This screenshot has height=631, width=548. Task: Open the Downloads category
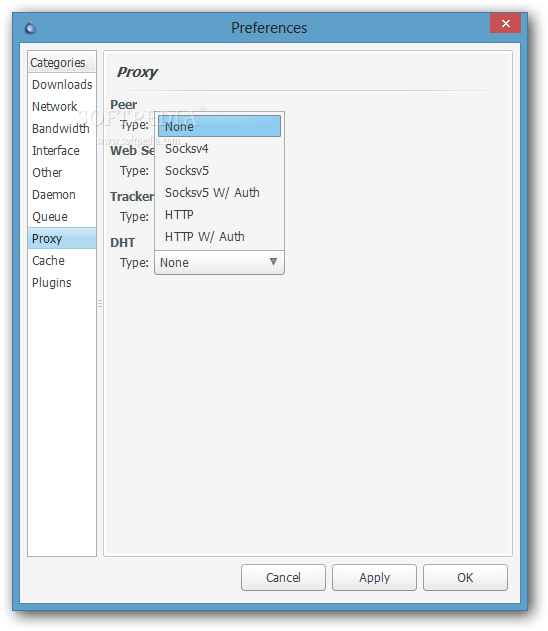point(62,85)
